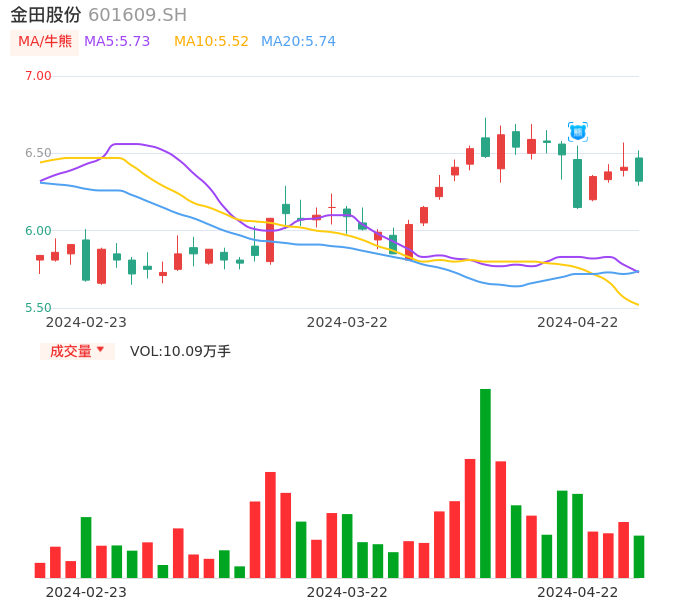Click the first red volume bar on left

40,570
